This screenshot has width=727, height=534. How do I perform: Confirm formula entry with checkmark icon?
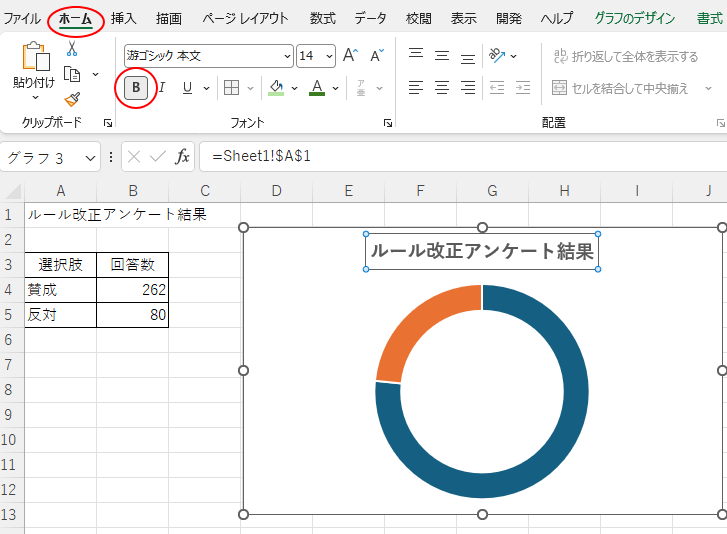coord(158,157)
